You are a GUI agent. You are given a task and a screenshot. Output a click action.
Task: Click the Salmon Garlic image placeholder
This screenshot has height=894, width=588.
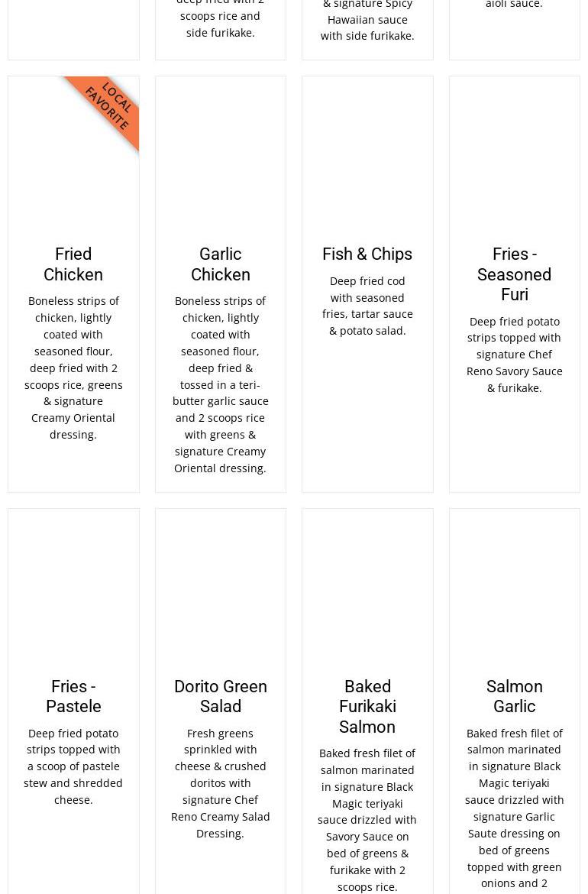pyautogui.click(x=515, y=590)
